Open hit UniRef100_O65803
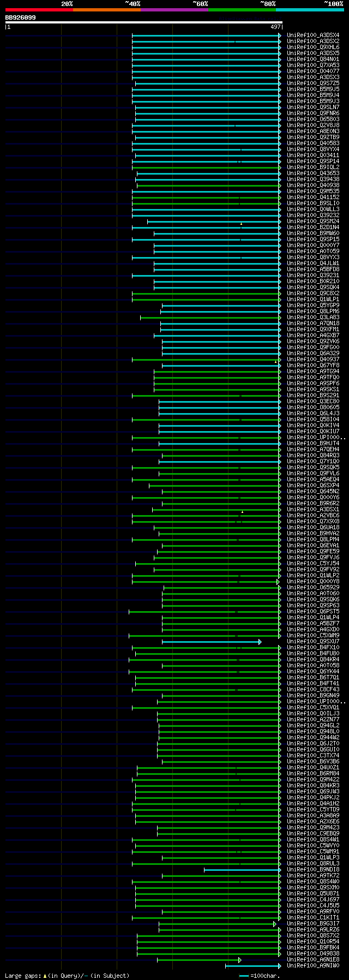This screenshot has width=349, height=980. pyautogui.click(x=313, y=119)
